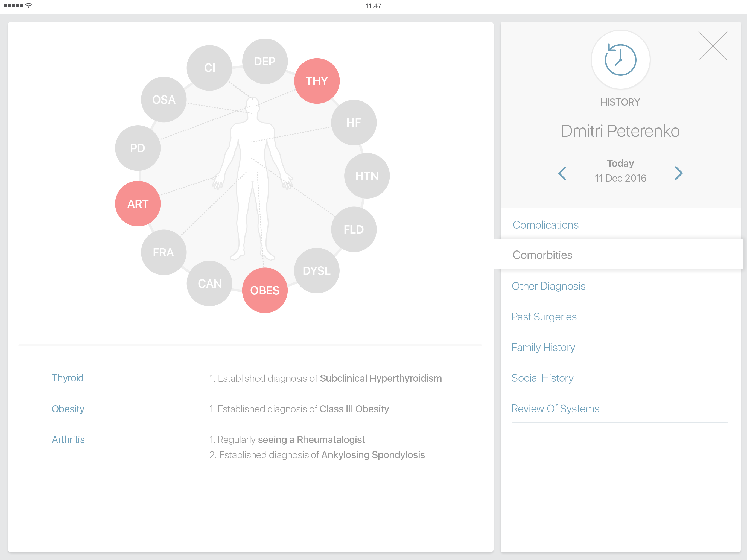The height and width of the screenshot is (560, 747).
Task: Open the Past Surgeries section
Action: (544, 317)
